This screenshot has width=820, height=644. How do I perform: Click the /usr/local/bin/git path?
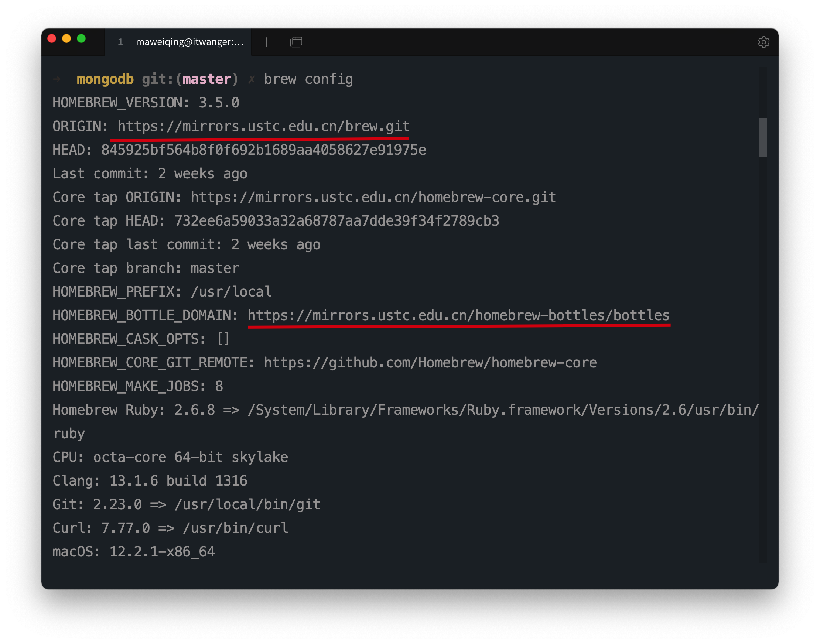coord(247,504)
